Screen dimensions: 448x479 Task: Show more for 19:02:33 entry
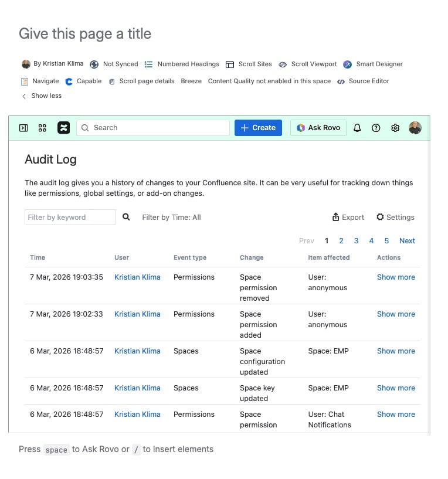pyautogui.click(x=396, y=314)
